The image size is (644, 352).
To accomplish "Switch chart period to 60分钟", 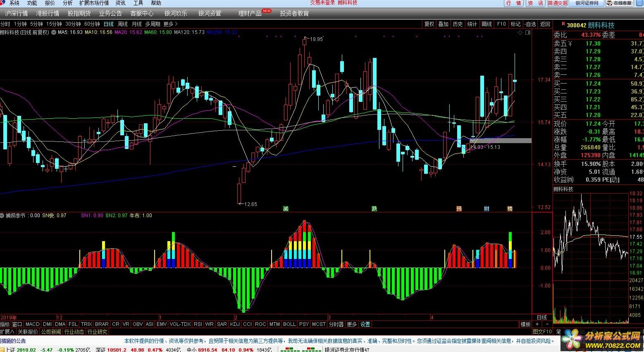I will click(x=92, y=24).
